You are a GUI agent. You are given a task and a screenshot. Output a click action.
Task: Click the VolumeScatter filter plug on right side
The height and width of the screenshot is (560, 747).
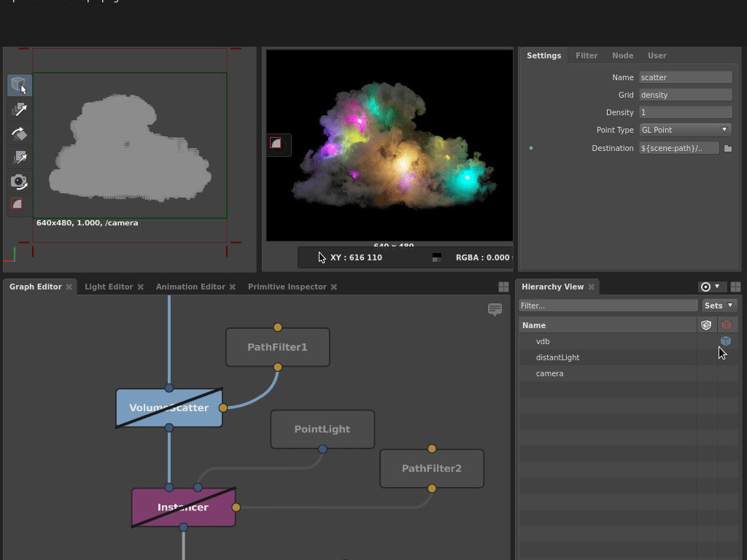point(223,408)
